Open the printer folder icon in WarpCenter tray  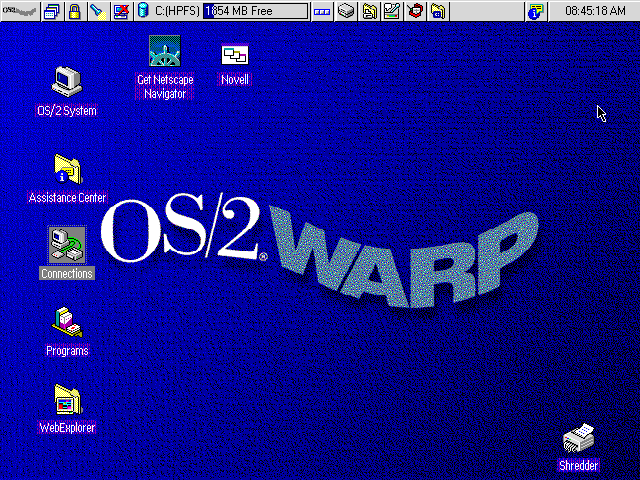[369, 11]
